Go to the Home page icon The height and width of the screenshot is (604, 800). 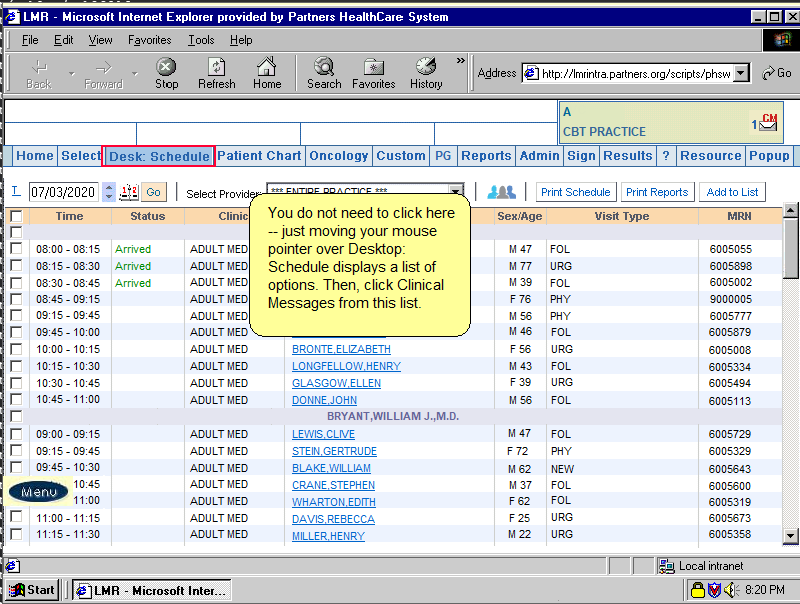(267, 67)
